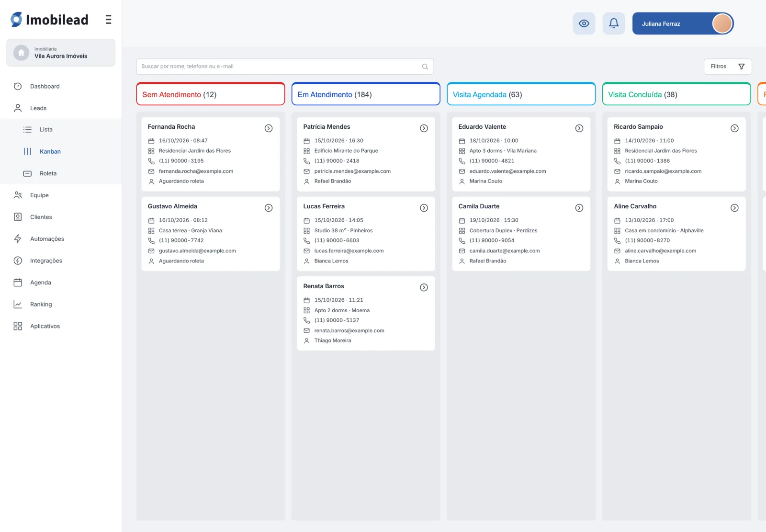Open Fernanda Rocha card arrow
Viewport: 766px width, 532px height.
[x=269, y=128]
